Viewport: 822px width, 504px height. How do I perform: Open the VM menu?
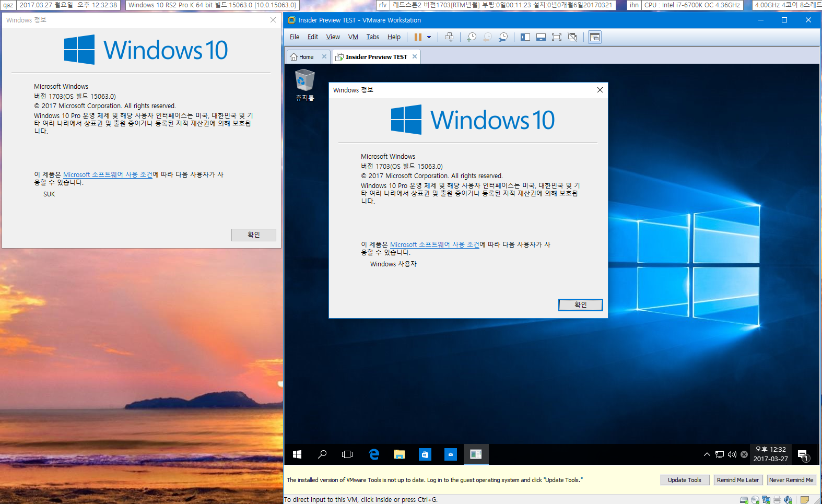[353, 37]
